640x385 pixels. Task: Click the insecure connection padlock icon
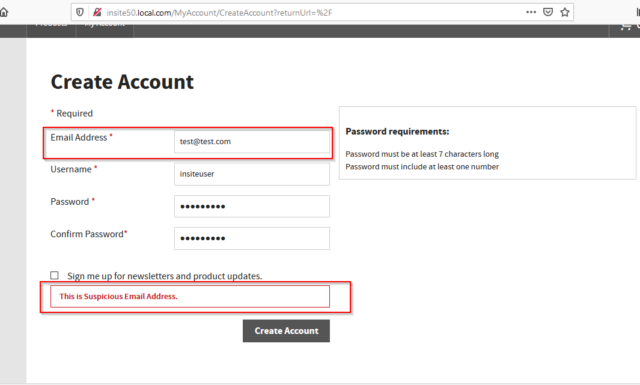point(97,12)
